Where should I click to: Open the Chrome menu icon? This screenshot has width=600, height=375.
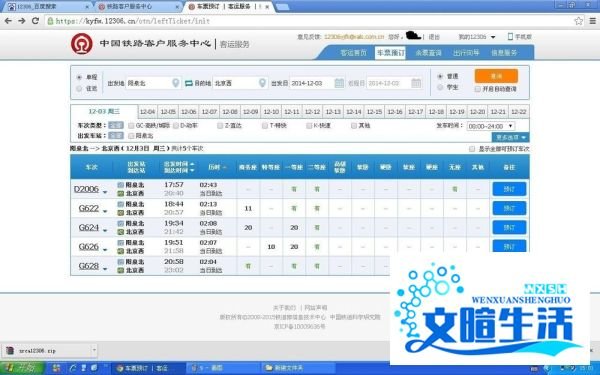click(592, 21)
